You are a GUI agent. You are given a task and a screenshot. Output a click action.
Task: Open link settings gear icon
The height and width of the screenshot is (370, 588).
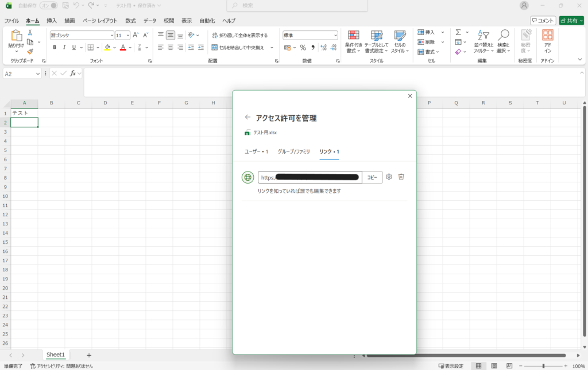coord(389,177)
